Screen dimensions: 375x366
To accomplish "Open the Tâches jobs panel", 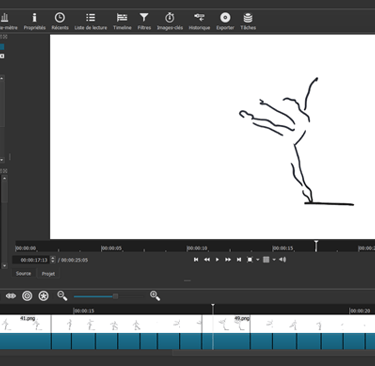I will [248, 21].
